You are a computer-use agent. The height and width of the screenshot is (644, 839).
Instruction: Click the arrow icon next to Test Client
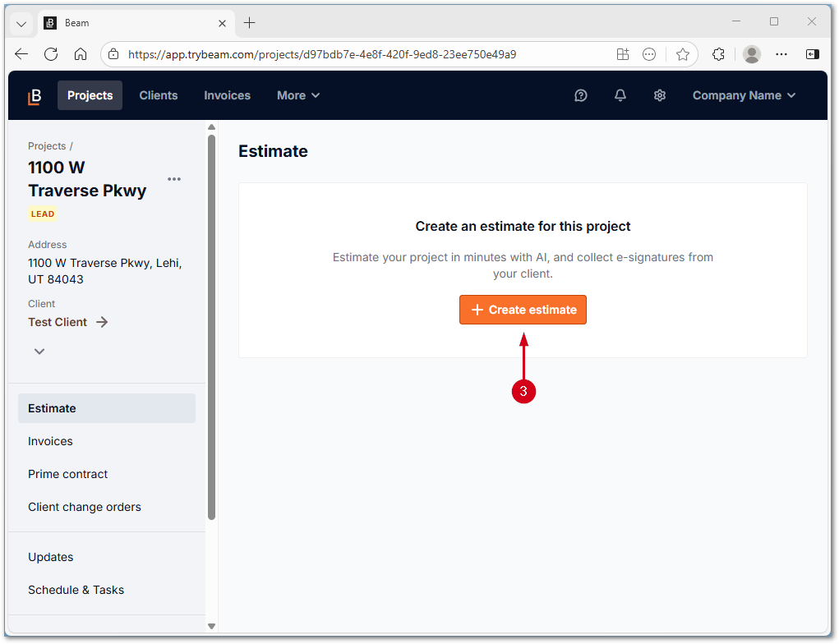[x=101, y=322]
